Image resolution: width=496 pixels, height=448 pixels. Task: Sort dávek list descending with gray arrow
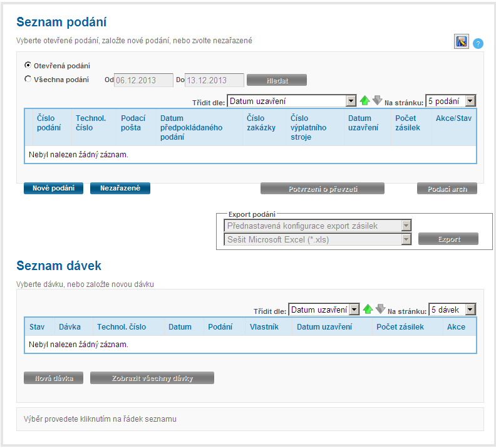pos(380,310)
